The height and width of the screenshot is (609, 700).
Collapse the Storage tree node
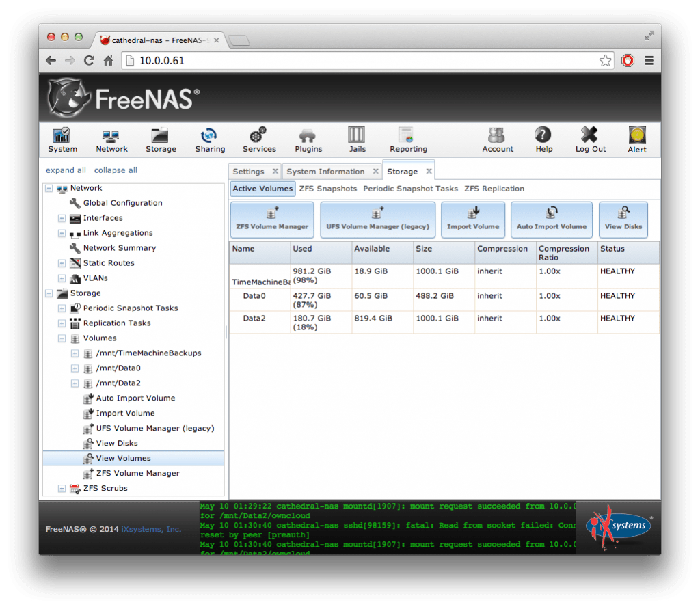(x=49, y=293)
